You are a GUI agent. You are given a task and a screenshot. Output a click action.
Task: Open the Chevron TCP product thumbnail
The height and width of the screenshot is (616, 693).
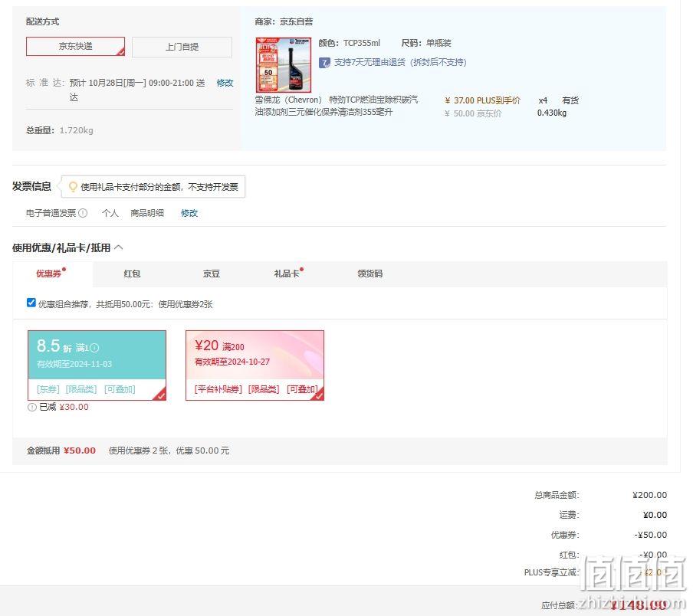284,65
